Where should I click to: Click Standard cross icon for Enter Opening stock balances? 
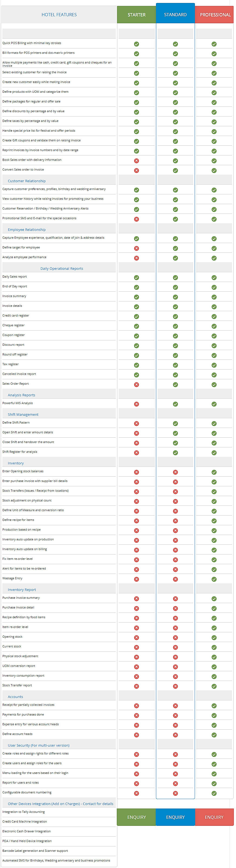[175, 472]
